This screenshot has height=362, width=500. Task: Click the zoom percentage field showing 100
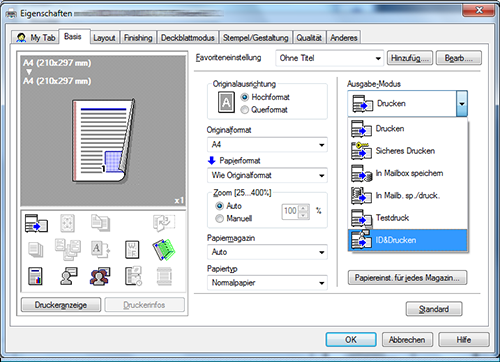[290, 211]
